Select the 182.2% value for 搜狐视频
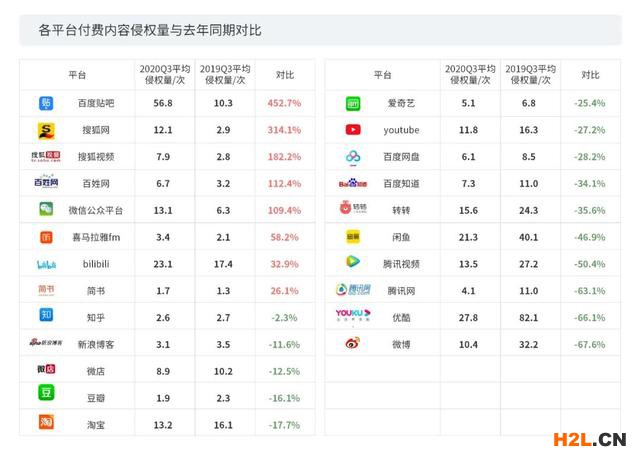This screenshot has height=462, width=640. tap(284, 157)
